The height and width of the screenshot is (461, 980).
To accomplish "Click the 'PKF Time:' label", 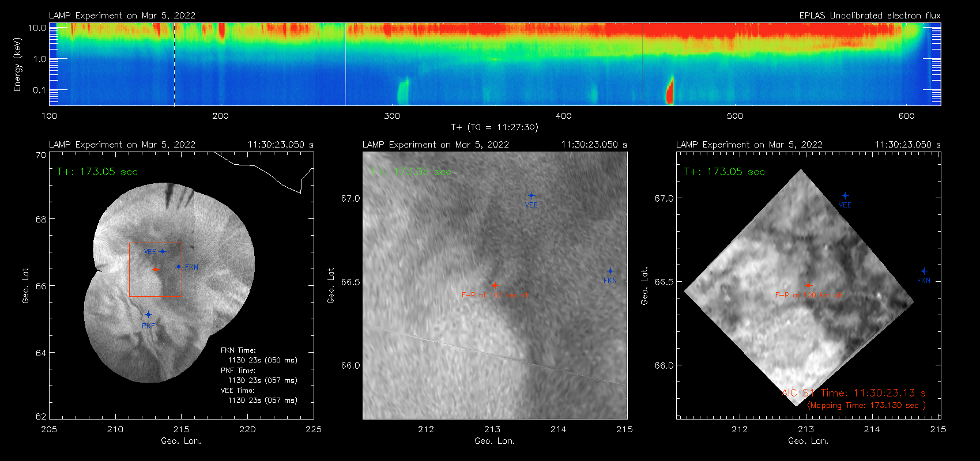I will 238,371.
